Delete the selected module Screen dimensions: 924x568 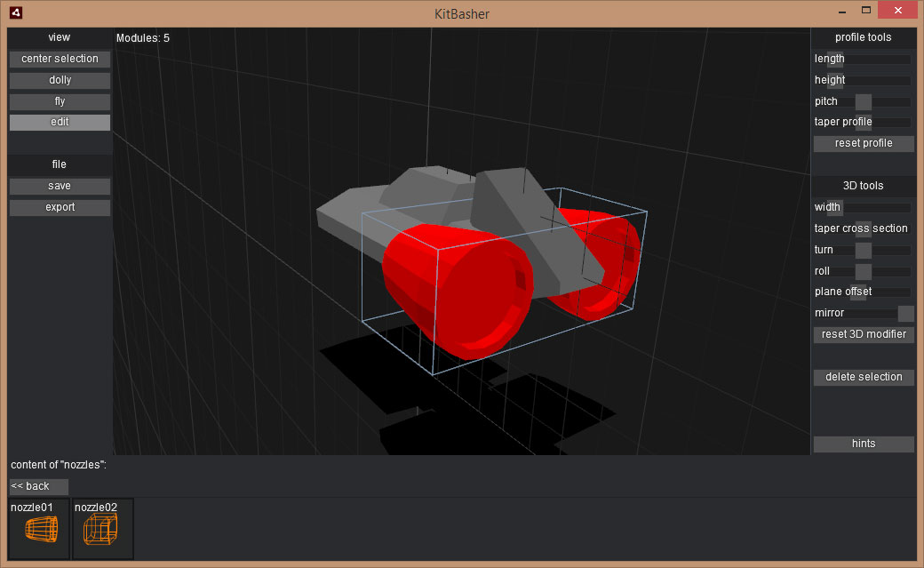pyautogui.click(x=864, y=378)
